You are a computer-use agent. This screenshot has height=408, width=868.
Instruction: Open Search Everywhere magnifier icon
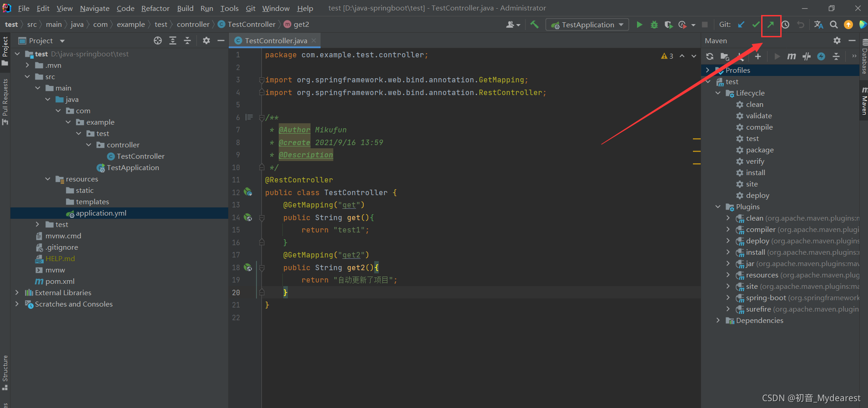click(x=833, y=25)
